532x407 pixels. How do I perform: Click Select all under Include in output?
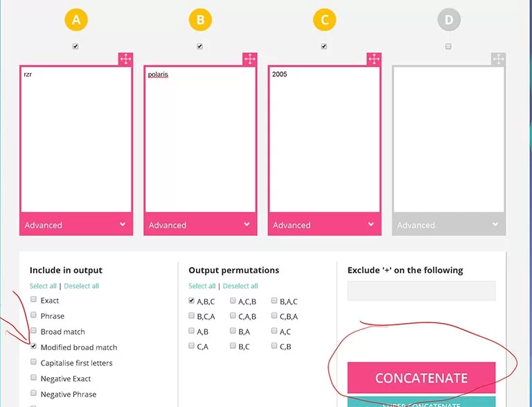43,286
